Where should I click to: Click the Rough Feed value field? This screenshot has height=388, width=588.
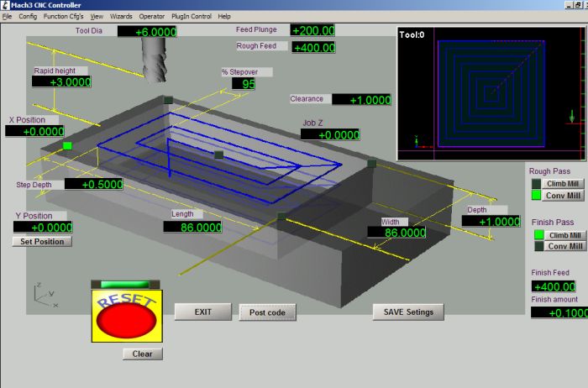pyautogui.click(x=313, y=48)
